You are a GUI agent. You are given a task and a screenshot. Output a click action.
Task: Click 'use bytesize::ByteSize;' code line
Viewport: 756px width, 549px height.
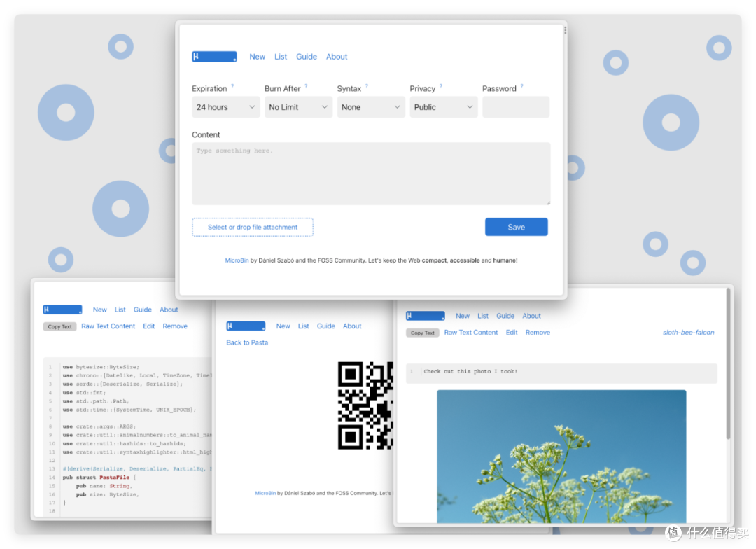pyautogui.click(x=101, y=367)
